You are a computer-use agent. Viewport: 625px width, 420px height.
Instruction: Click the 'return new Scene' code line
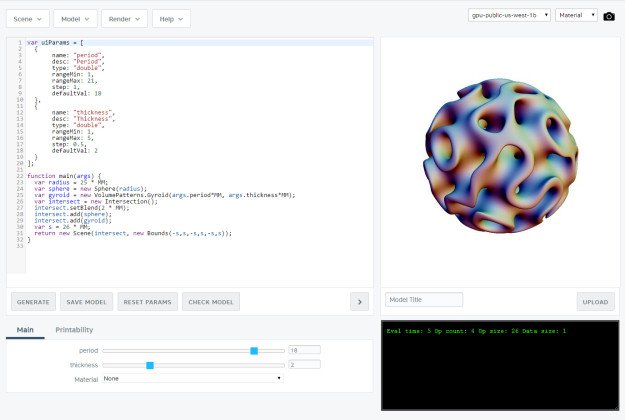(133, 233)
